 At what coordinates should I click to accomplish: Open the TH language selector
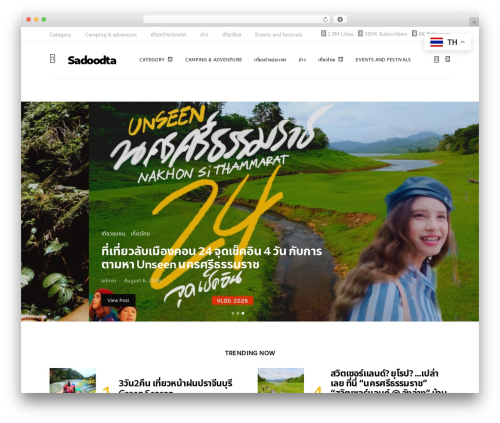[x=448, y=42]
